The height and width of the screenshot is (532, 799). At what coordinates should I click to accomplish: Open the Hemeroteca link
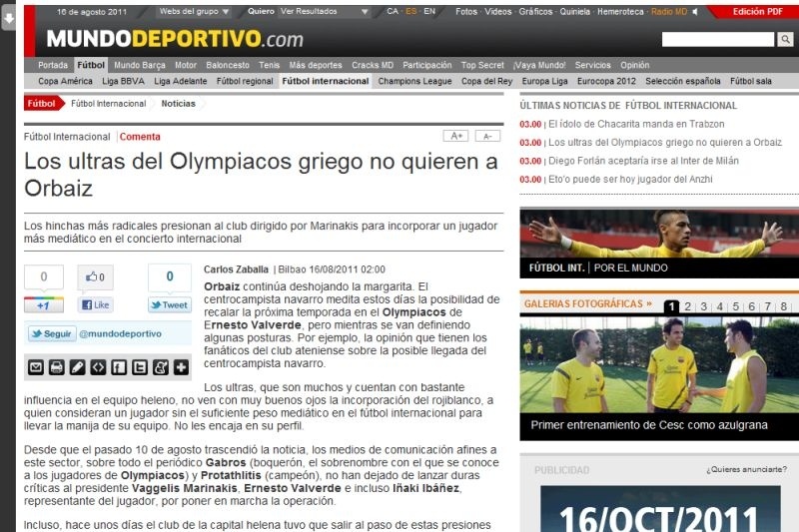pos(620,11)
